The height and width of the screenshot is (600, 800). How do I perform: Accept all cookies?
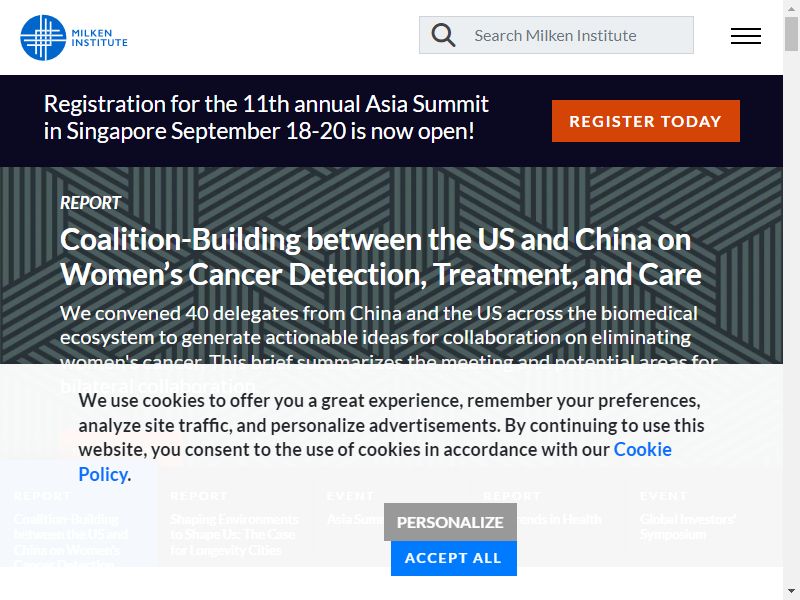click(x=454, y=558)
